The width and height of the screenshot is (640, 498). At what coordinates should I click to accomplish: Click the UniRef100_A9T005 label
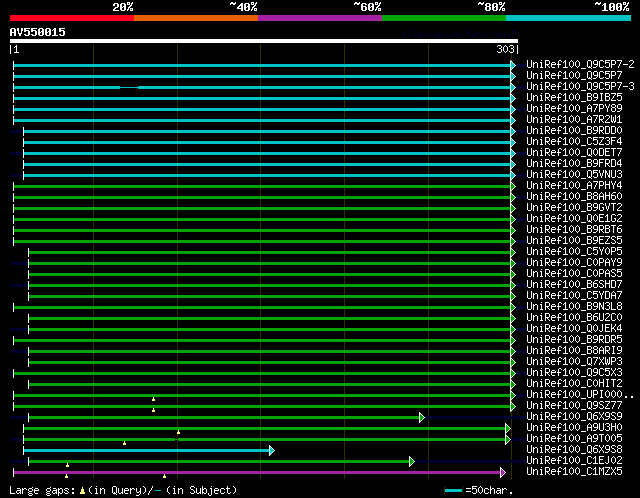(x=574, y=439)
